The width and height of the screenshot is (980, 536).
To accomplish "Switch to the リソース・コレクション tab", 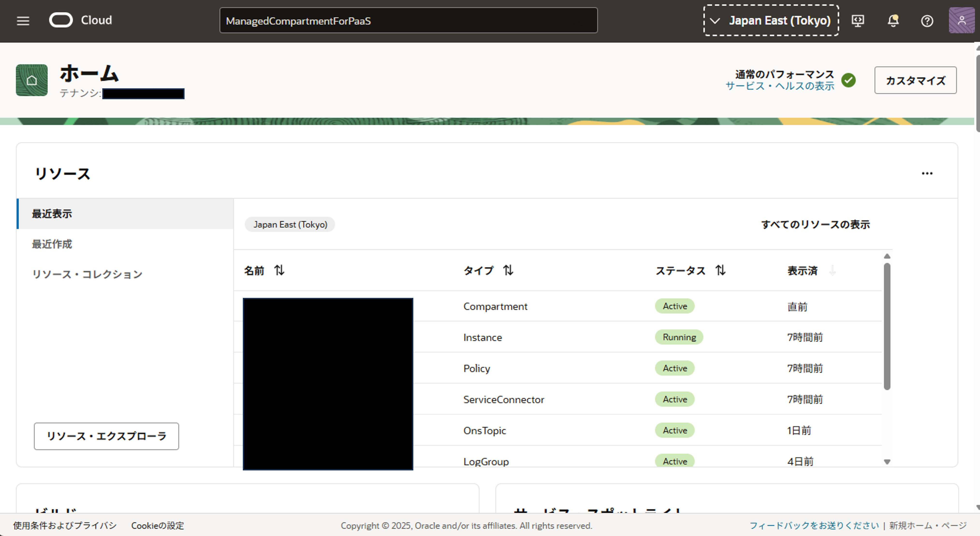I will 87,274.
